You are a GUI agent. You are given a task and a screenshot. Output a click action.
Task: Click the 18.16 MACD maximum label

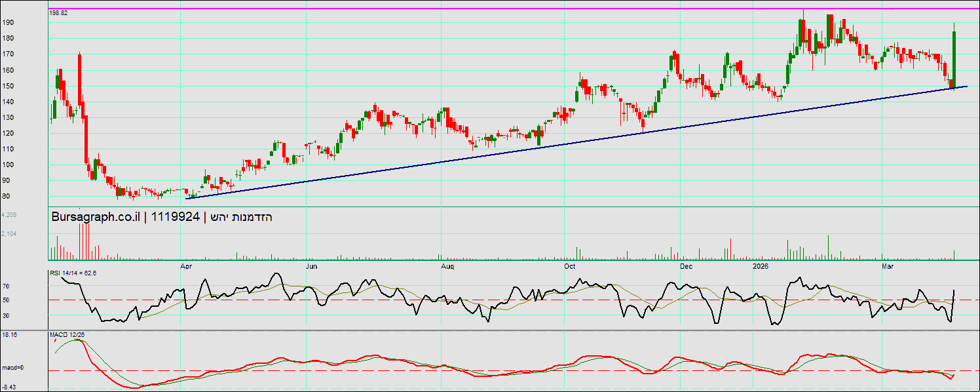[x=9, y=335]
